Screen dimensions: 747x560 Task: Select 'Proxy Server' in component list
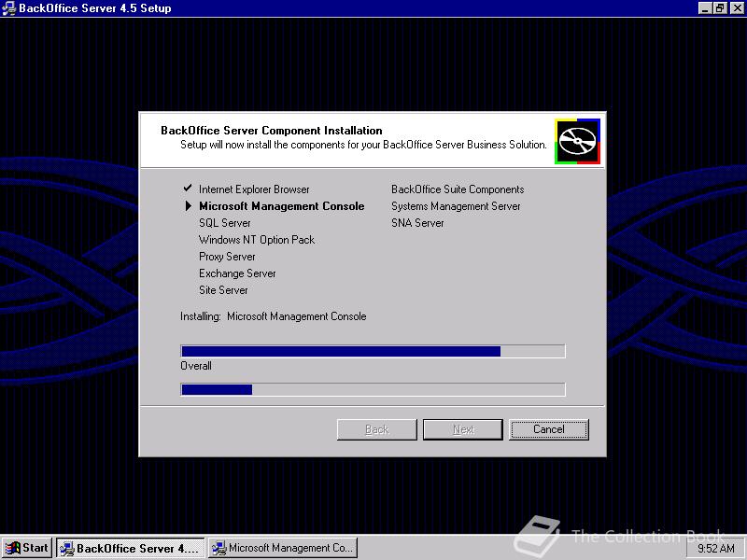pyautogui.click(x=227, y=256)
